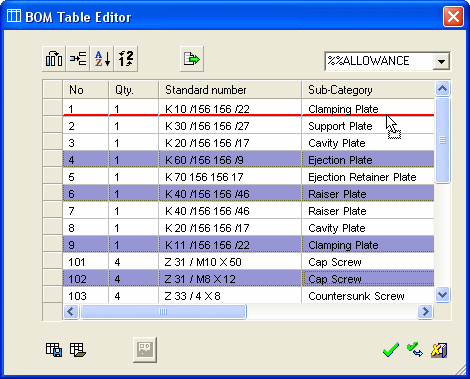Click the horizontal scrollbar left arrow
Viewport: 470px width, 379px height.
coord(71,312)
